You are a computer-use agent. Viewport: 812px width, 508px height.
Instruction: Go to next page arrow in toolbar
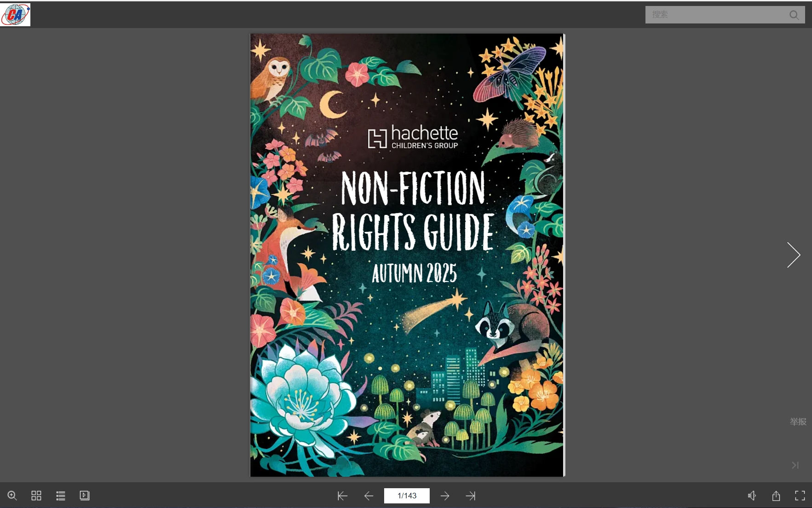[x=445, y=496]
